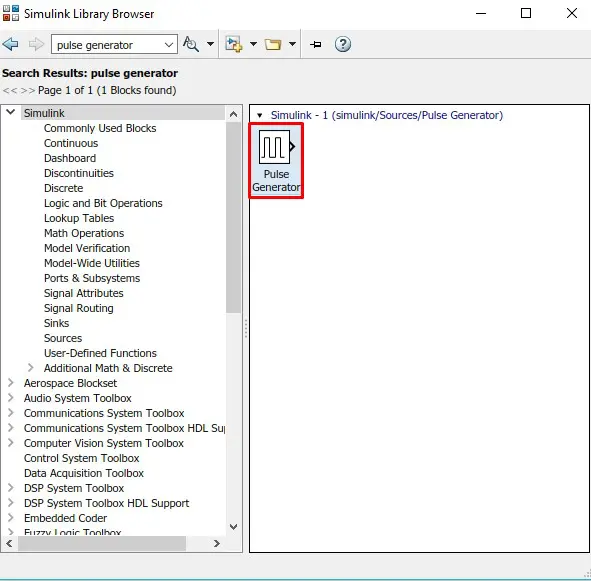Select Signal Attributes library
The image size is (591, 581).
click(x=84, y=293)
